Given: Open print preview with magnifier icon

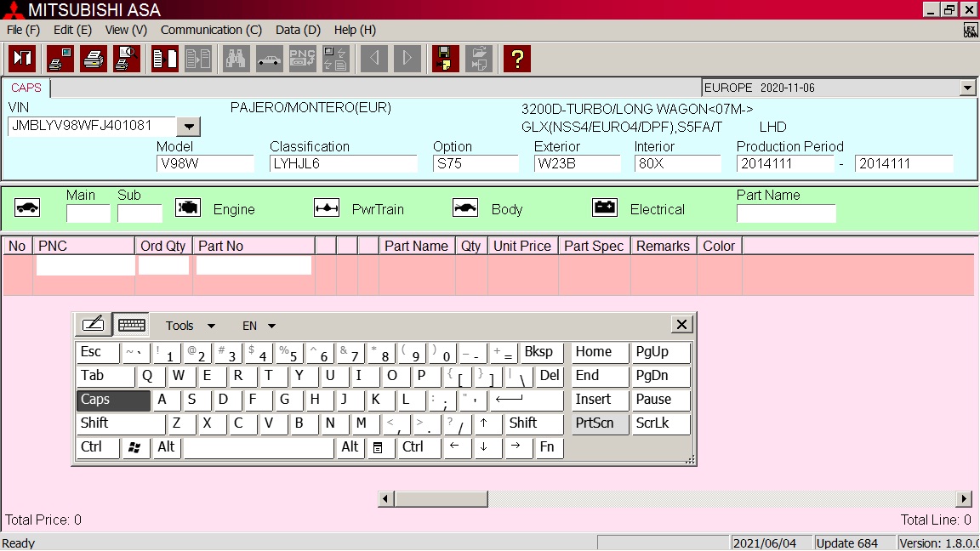Looking at the screenshot, I should pos(127,59).
